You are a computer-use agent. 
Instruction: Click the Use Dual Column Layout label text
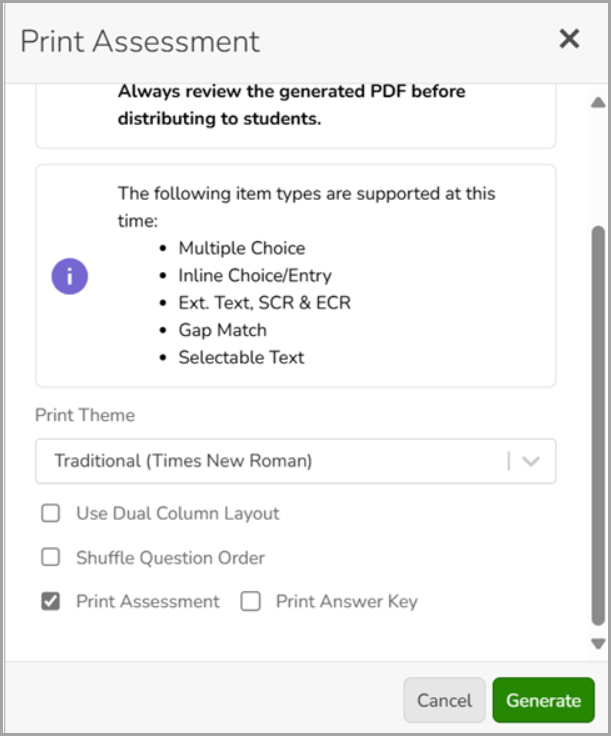[x=178, y=514]
